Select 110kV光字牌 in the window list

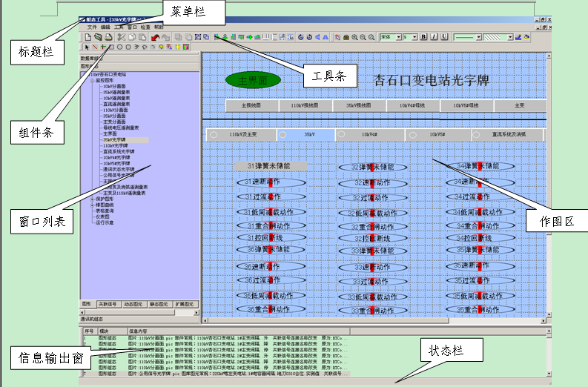tap(113, 145)
